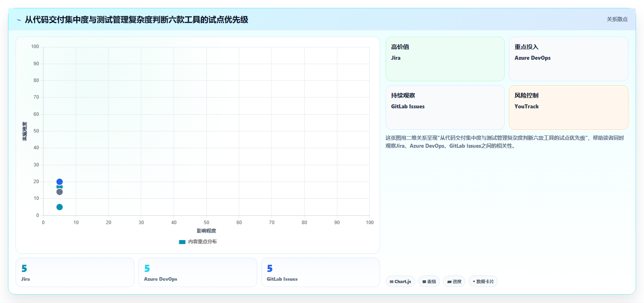Image resolution: width=644 pixels, height=303 pixels.
Task: Click the GitLab Issues stat card
Action: 321,272
